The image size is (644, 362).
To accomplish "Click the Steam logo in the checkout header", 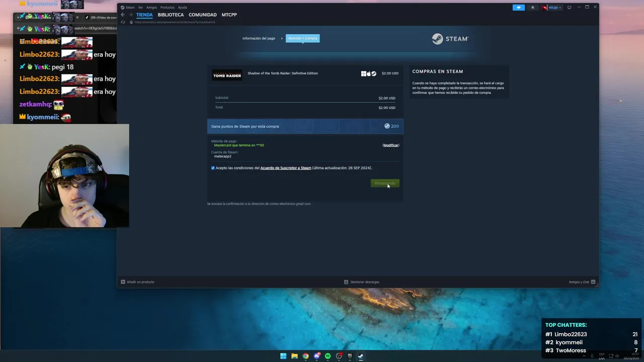I will coord(450,39).
